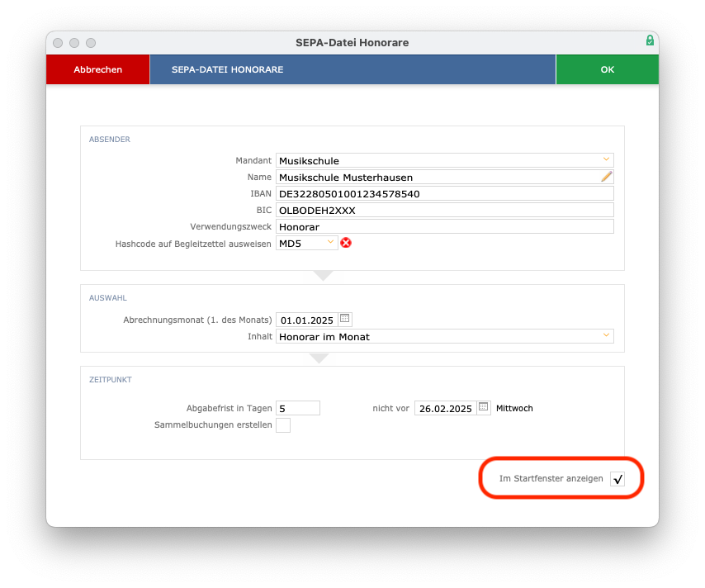This screenshot has height=588, width=705.
Task: Click the Verwendungszweck field Honorar
Action: point(445,227)
